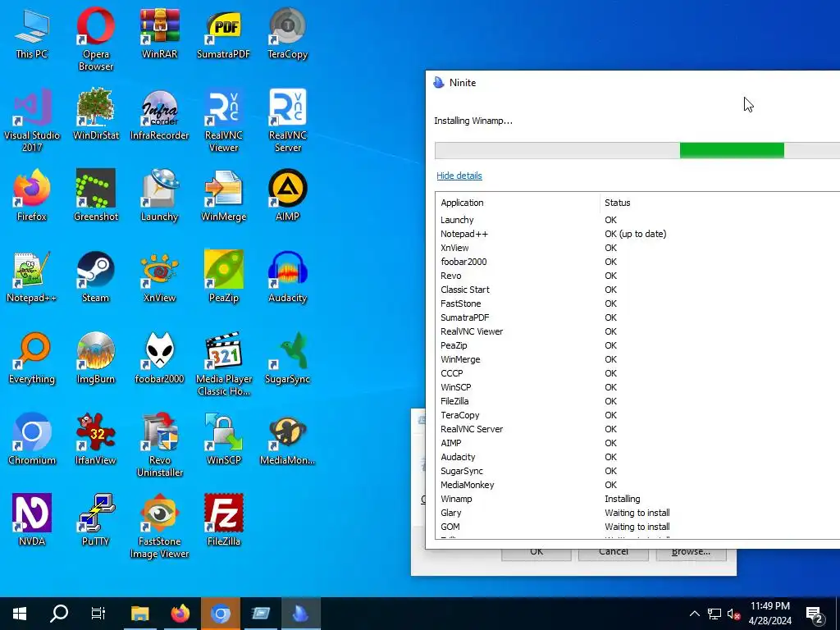Select the Chromium desktop shortcut
Viewport: 840px width, 630px height.
pos(32,439)
